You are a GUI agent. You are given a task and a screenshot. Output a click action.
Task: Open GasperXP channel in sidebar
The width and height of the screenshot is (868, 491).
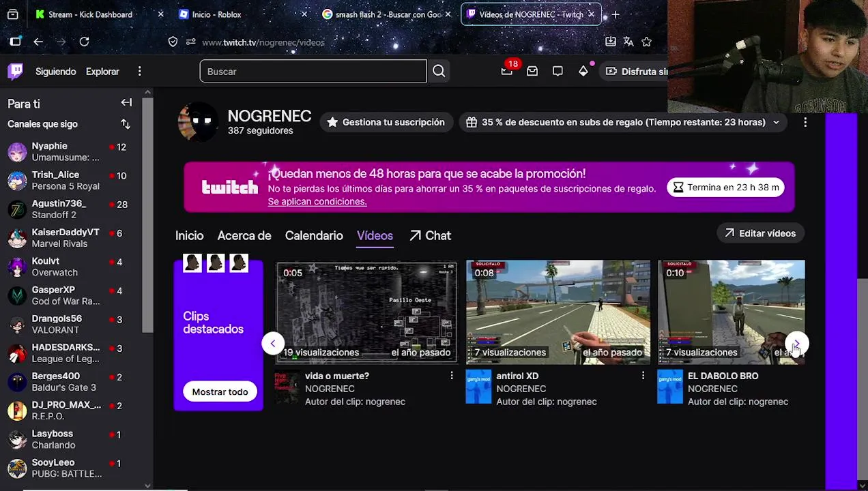point(71,295)
